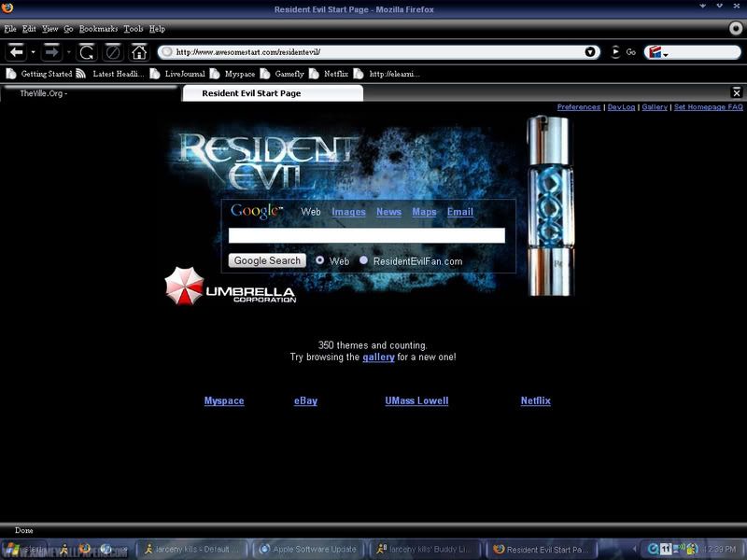Screen dimensions: 747x560
Task: Open the Gamefly bookmark
Action: pyautogui.click(x=283, y=74)
